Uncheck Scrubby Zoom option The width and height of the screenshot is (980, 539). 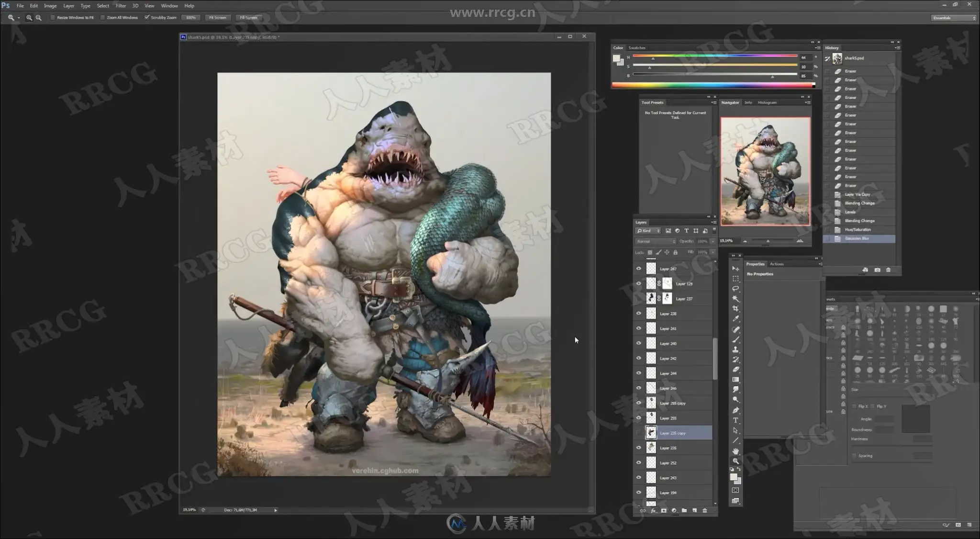pyautogui.click(x=147, y=18)
